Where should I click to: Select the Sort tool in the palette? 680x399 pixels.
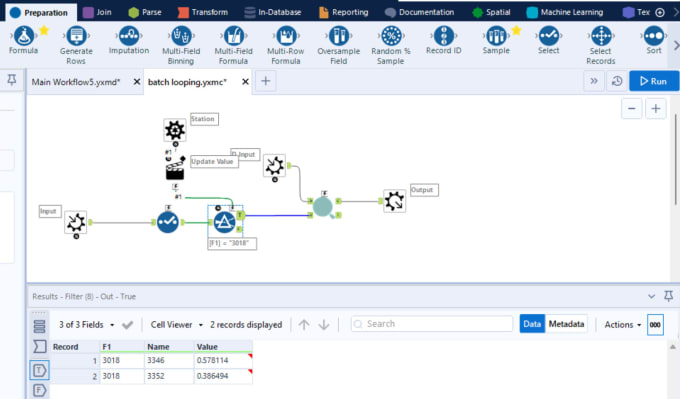tap(654, 40)
